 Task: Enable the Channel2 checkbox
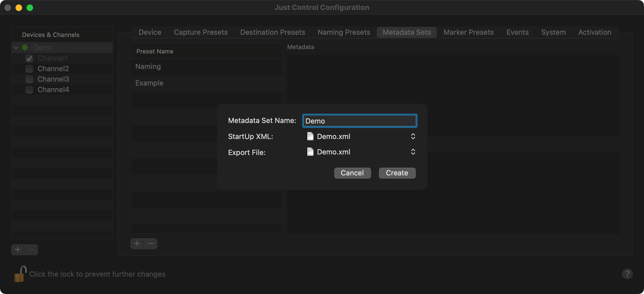pos(29,69)
